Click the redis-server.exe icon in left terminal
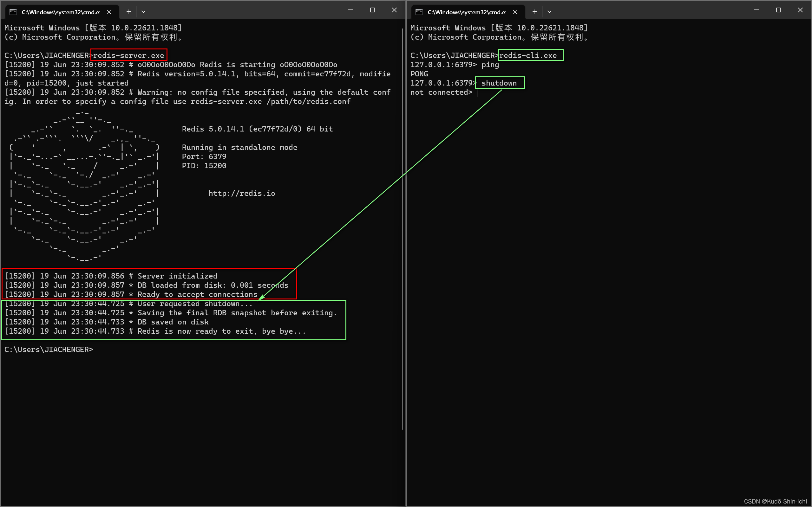 pyautogui.click(x=129, y=55)
